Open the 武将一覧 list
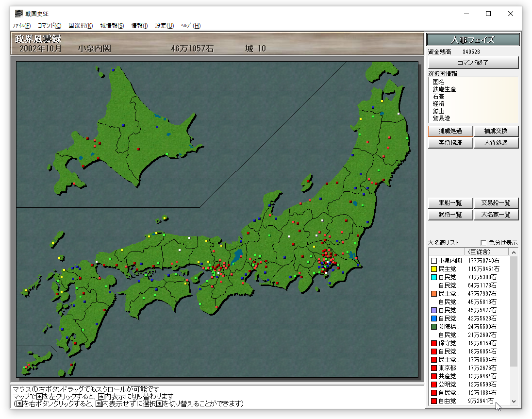The width and height of the screenshot is (532, 419). click(x=450, y=215)
